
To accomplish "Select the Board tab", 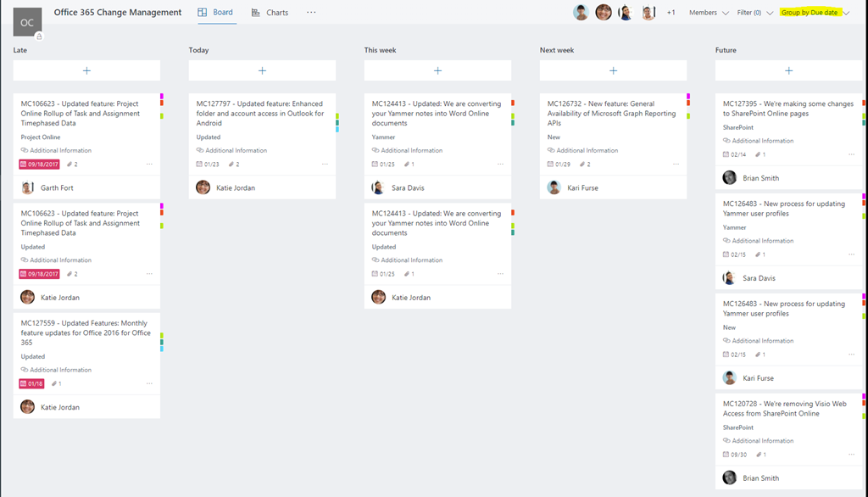I will pyautogui.click(x=215, y=13).
